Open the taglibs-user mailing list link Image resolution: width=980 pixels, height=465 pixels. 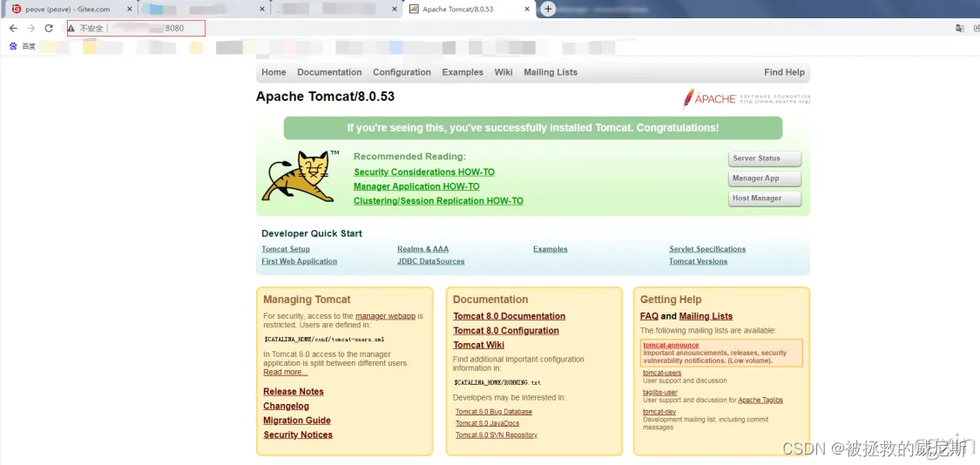(x=660, y=393)
